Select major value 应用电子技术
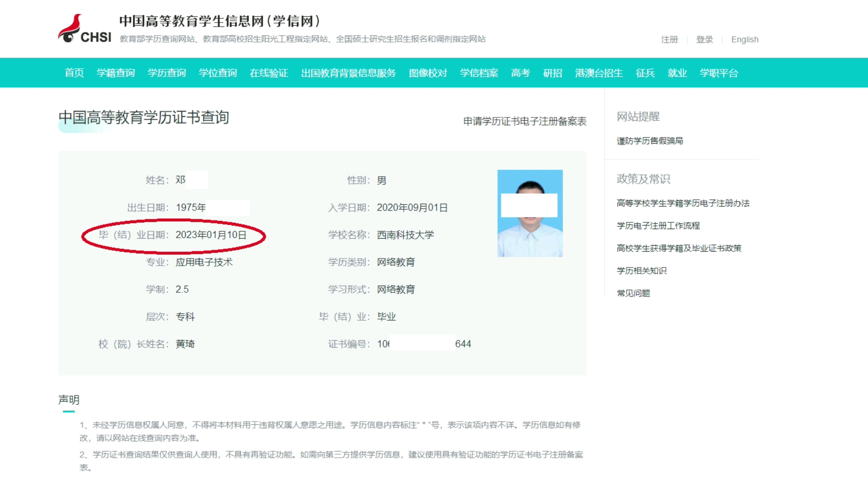Screen dimensions: 868x488 click(204, 262)
